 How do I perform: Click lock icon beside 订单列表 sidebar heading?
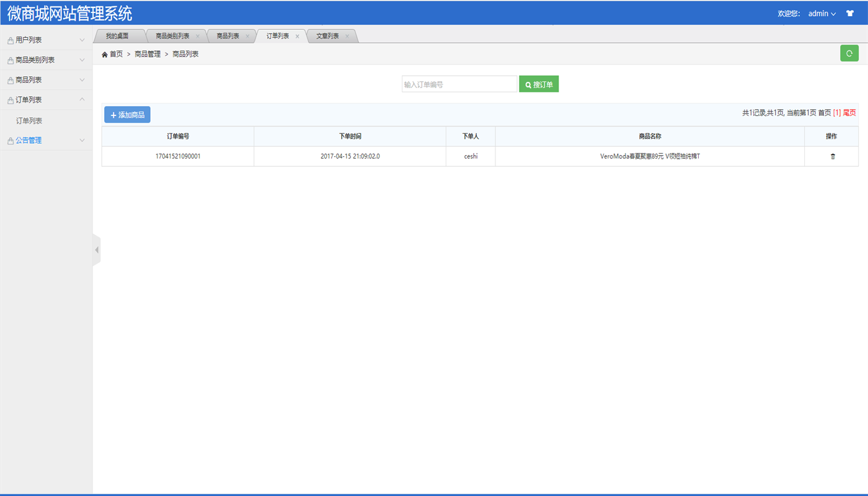11,100
